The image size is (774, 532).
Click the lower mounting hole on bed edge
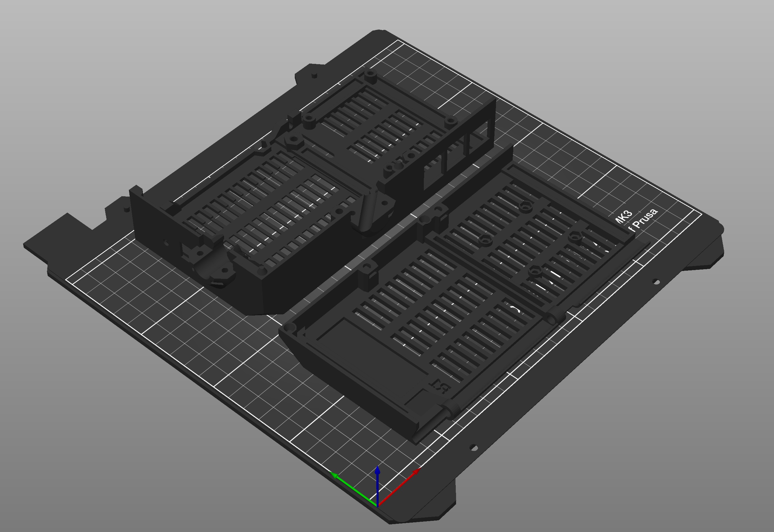pos(473,447)
